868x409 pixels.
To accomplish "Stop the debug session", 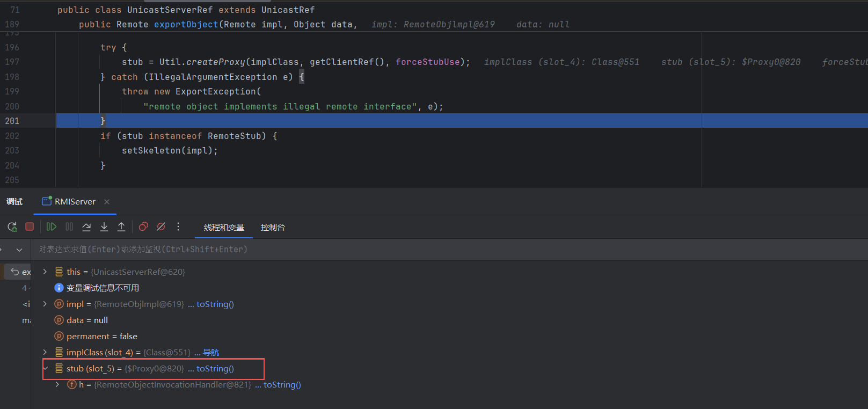I will [30, 227].
